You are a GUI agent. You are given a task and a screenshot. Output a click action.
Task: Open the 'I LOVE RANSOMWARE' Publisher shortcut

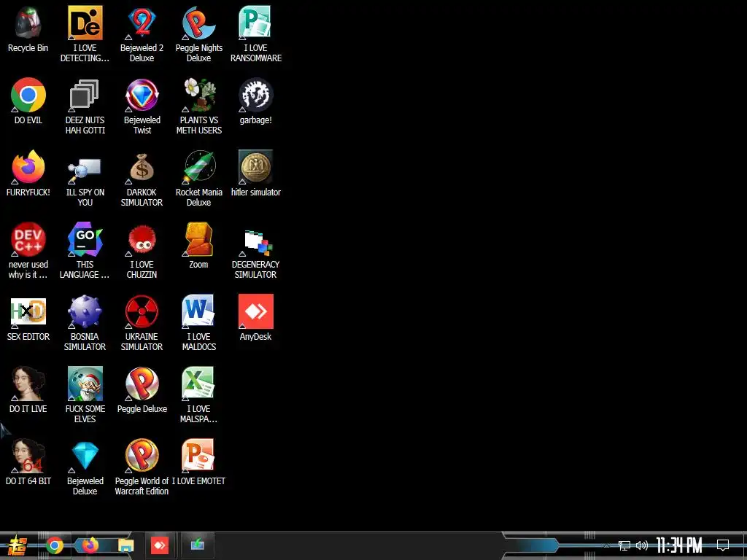(x=256, y=34)
